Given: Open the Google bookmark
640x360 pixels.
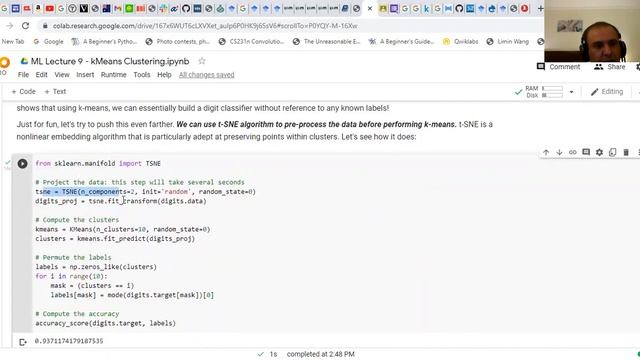Looking at the screenshot, I should pos(48,41).
